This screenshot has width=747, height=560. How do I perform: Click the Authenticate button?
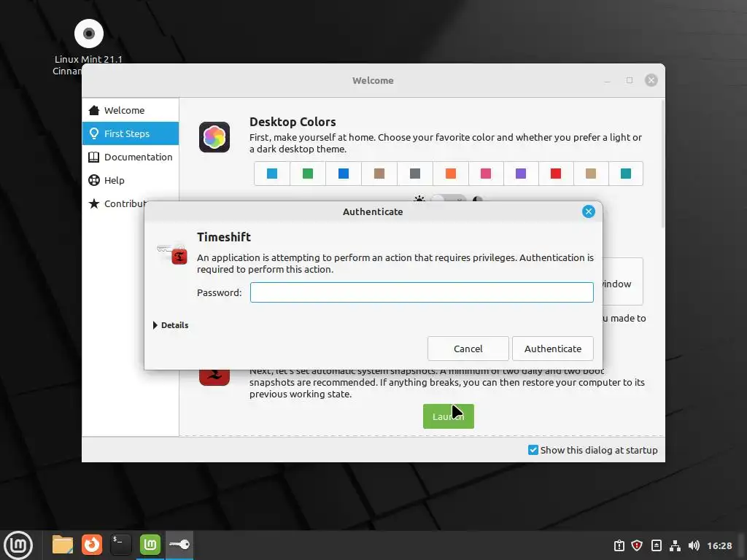coord(553,349)
